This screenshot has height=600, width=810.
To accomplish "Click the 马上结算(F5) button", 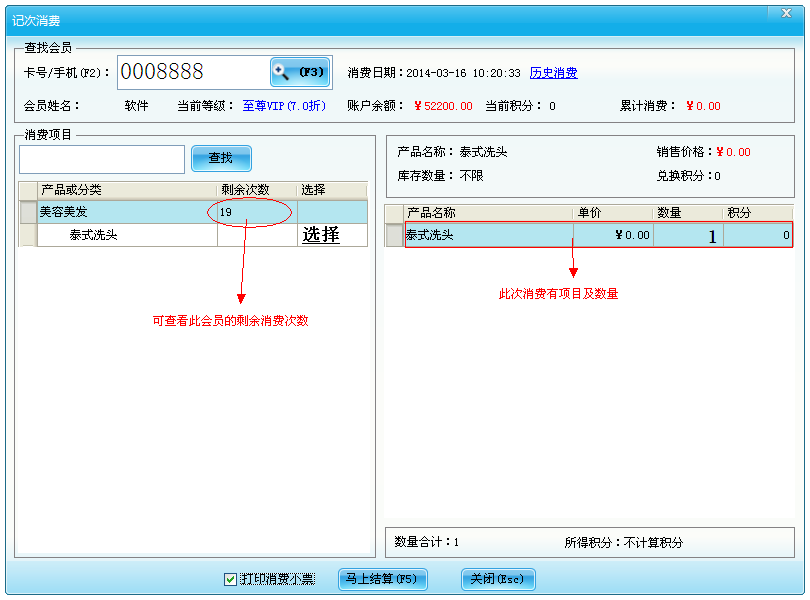I will point(382,579).
